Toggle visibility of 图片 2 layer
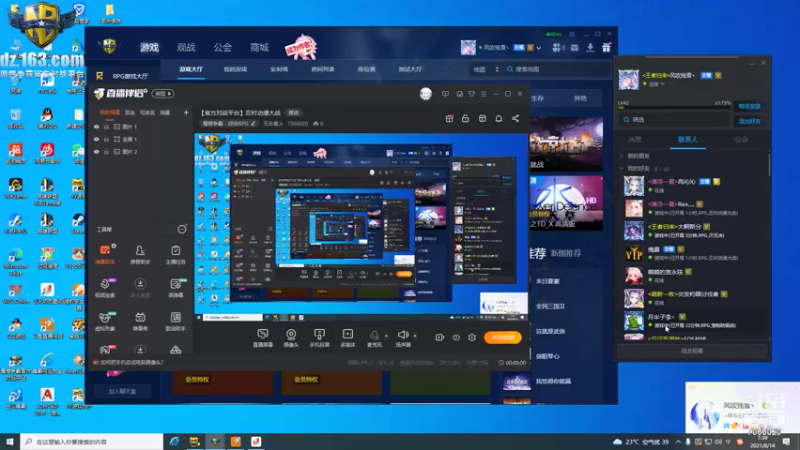Image resolution: width=800 pixels, height=450 pixels. point(96,152)
